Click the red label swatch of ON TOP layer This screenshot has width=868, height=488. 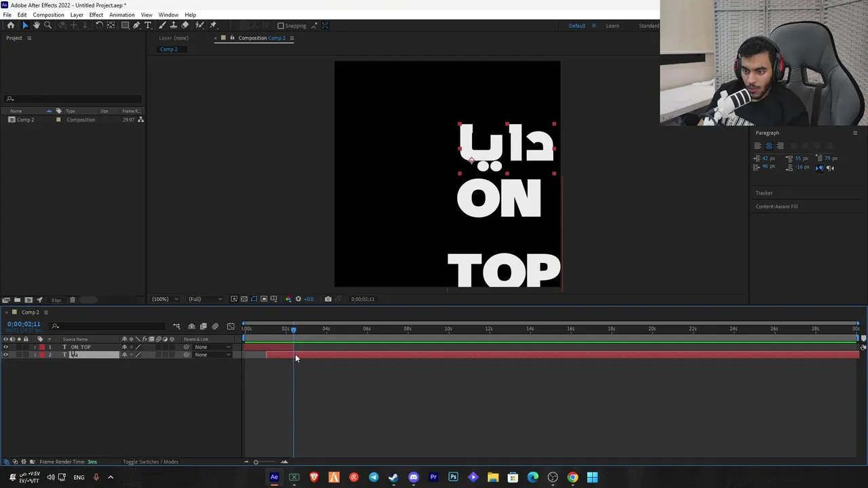42,347
